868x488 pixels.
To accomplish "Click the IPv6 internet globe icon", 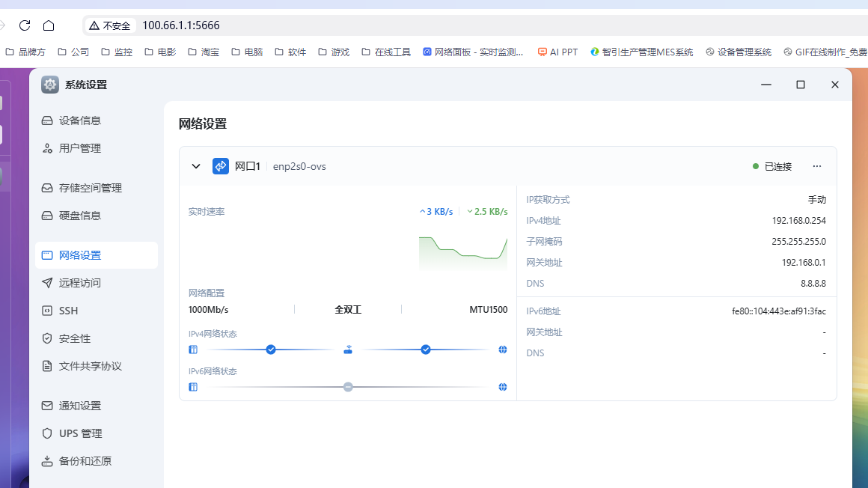I will point(503,387).
